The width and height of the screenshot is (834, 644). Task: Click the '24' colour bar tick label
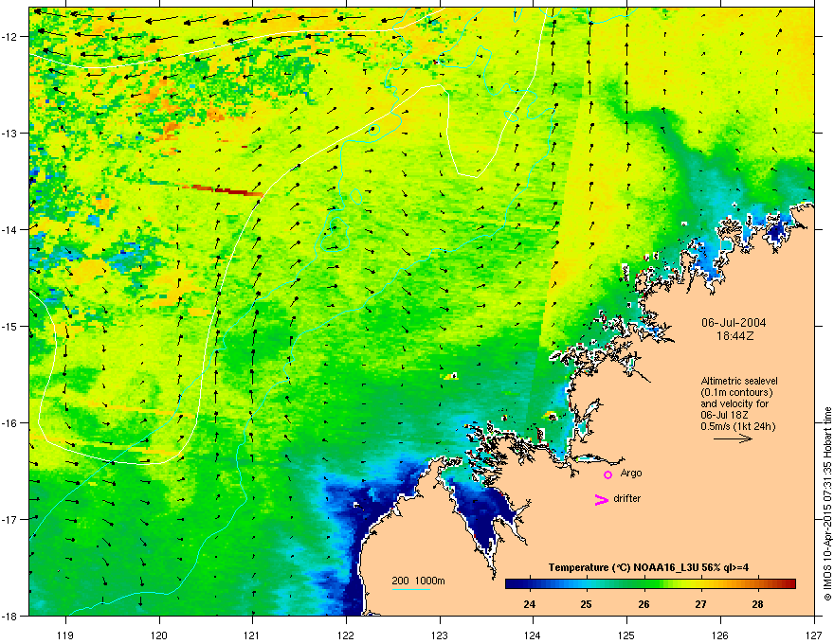click(529, 603)
